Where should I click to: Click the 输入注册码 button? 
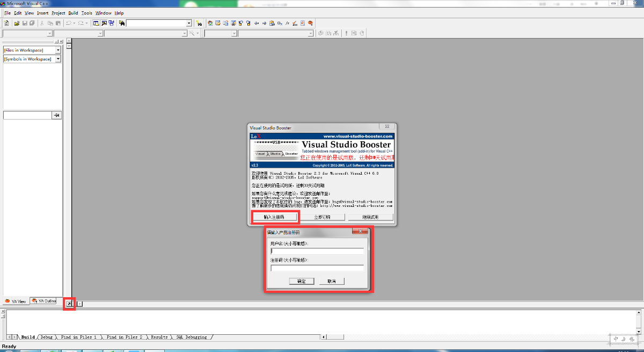click(274, 217)
